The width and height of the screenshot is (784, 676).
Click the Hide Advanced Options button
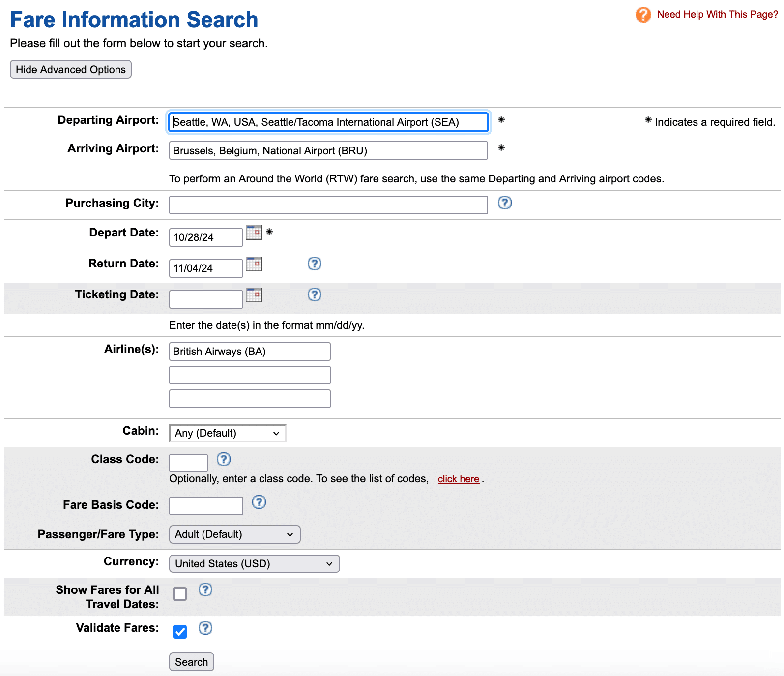click(x=71, y=69)
